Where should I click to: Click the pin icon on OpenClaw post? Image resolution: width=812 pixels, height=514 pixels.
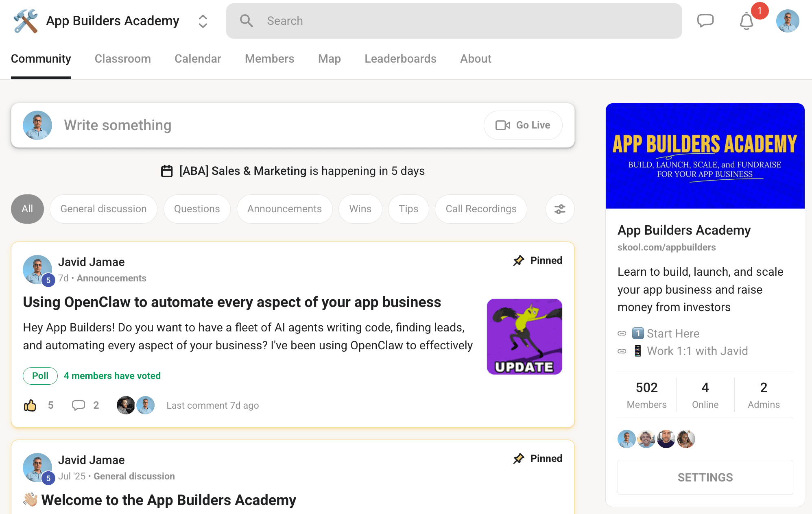click(519, 260)
